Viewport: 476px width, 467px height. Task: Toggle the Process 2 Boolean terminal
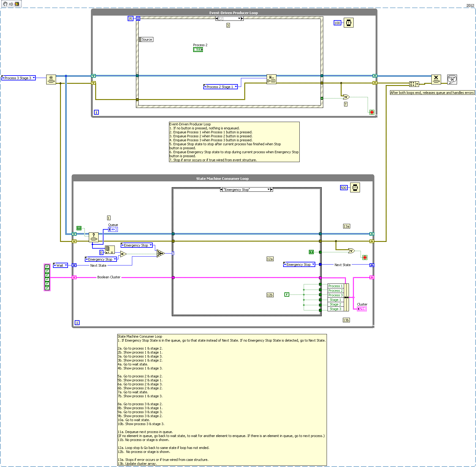pos(198,49)
